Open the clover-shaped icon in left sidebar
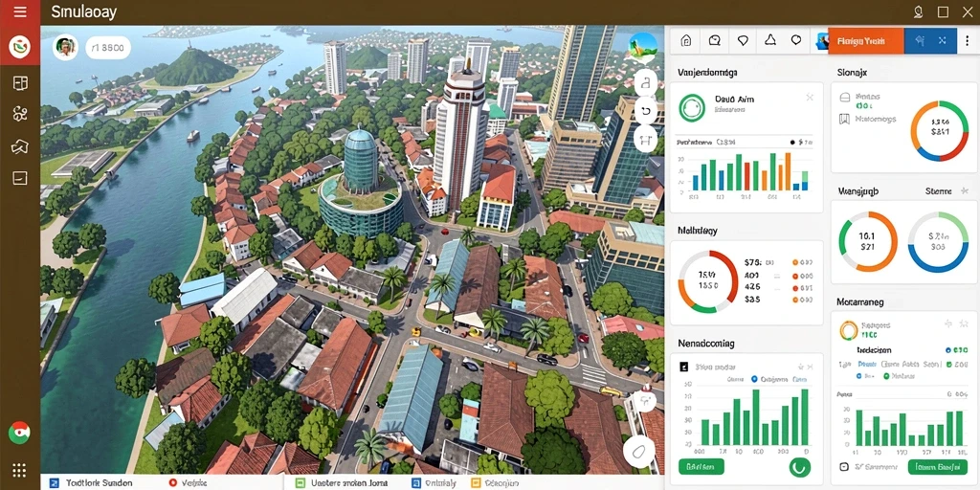Viewport: 980px width, 490px height. 19,113
